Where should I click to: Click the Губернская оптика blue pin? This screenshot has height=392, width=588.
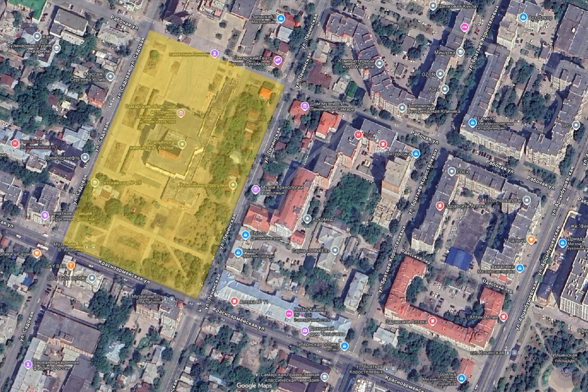coord(344,347)
